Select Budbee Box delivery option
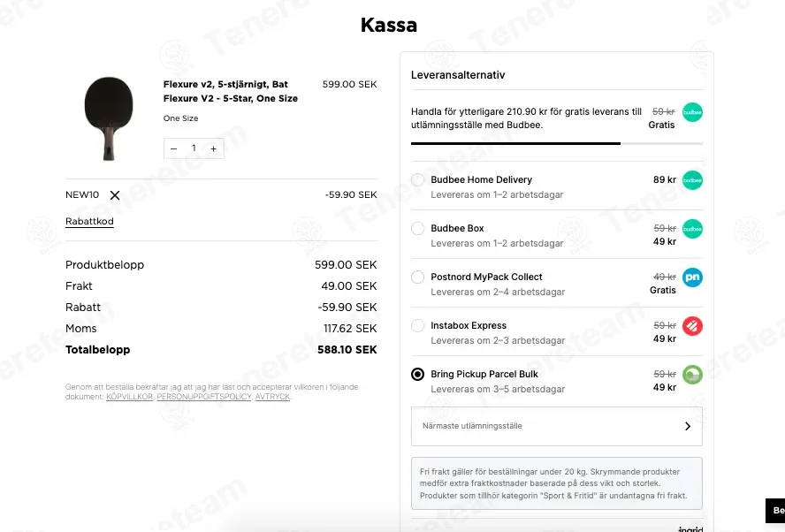Image resolution: width=785 pixels, height=532 pixels. click(417, 228)
